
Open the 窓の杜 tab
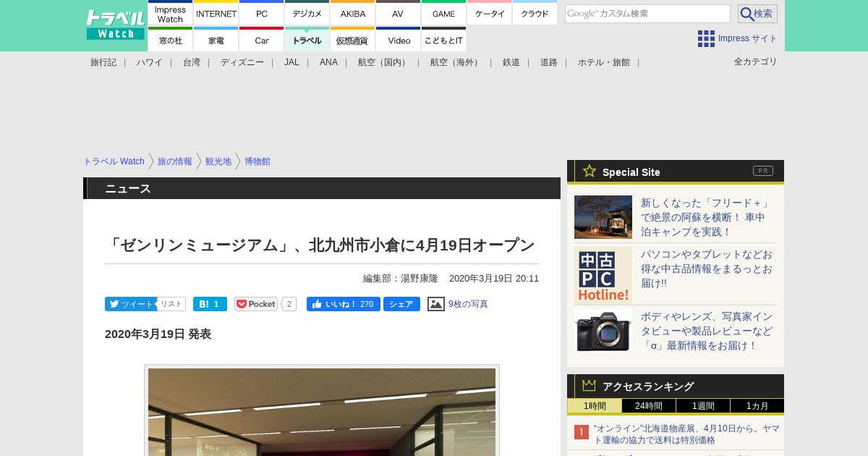170,40
